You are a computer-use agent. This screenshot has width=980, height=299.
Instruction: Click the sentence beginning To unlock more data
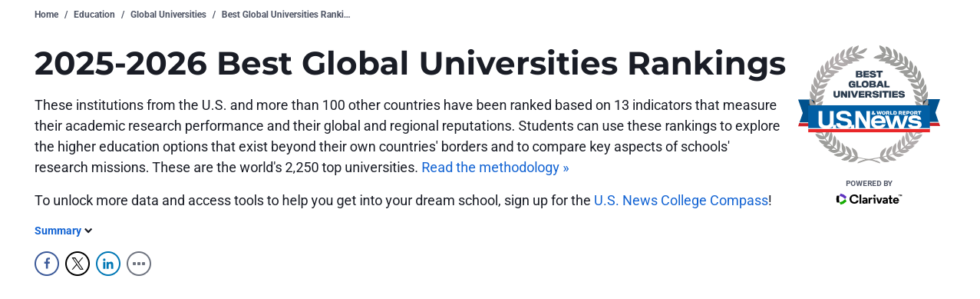coord(403,201)
